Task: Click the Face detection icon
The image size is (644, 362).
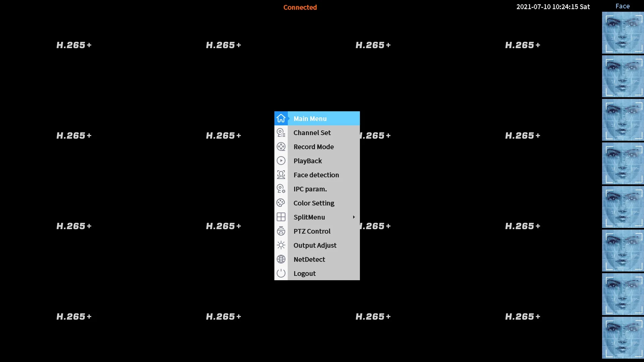Action: pyautogui.click(x=281, y=175)
